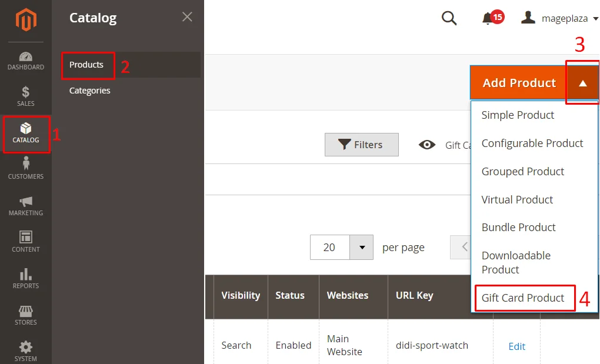
Task: Click the 'Enabled' status cell
Action: (294, 345)
